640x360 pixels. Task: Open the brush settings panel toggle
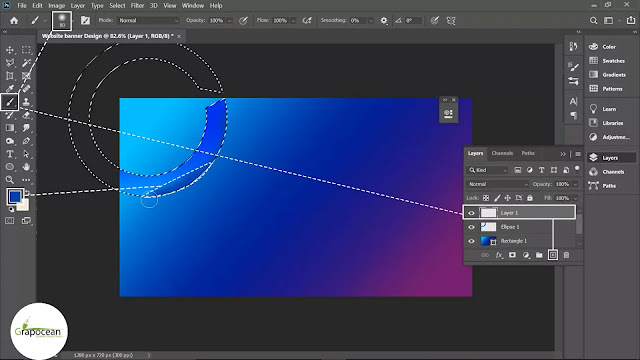(85, 20)
